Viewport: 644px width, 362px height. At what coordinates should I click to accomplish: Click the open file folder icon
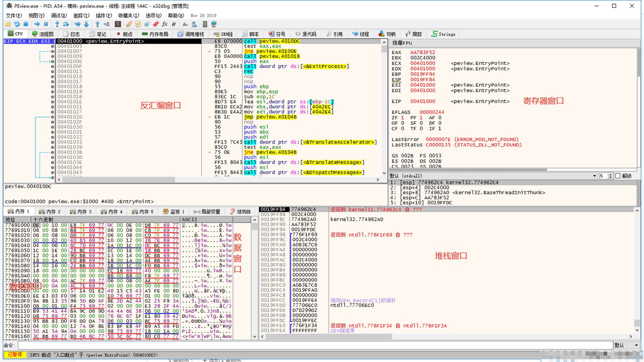(8, 24)
